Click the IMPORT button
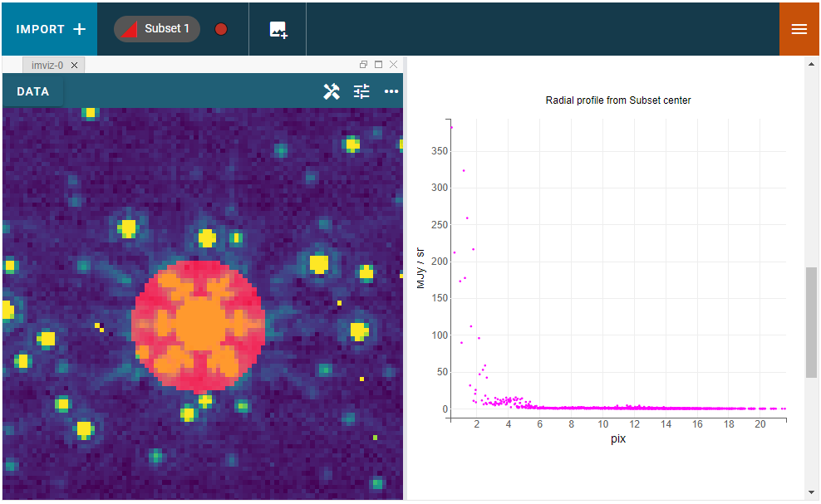 pyautogui.click(x=41, y=27)
